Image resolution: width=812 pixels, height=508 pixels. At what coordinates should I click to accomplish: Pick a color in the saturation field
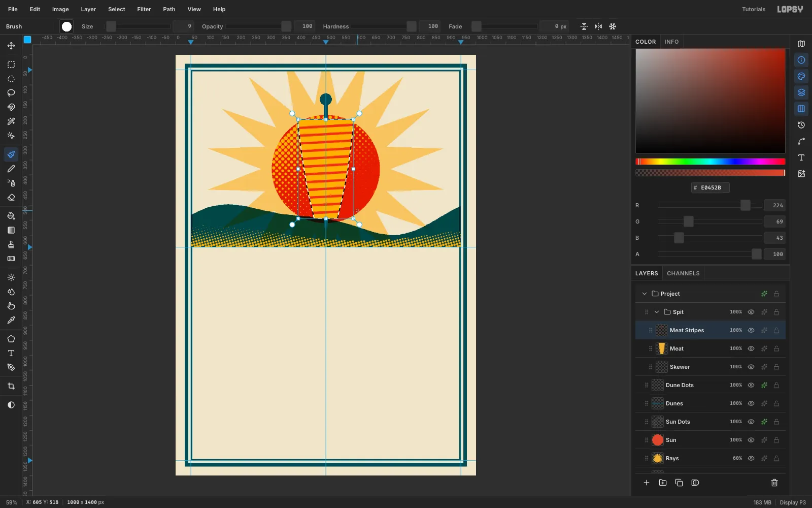(710, 101)
